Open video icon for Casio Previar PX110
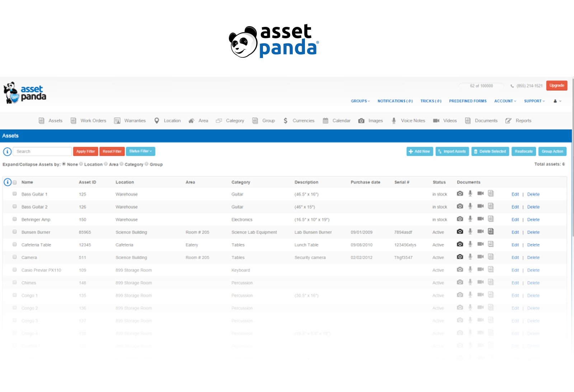574x392 pixels. (480, 269)
